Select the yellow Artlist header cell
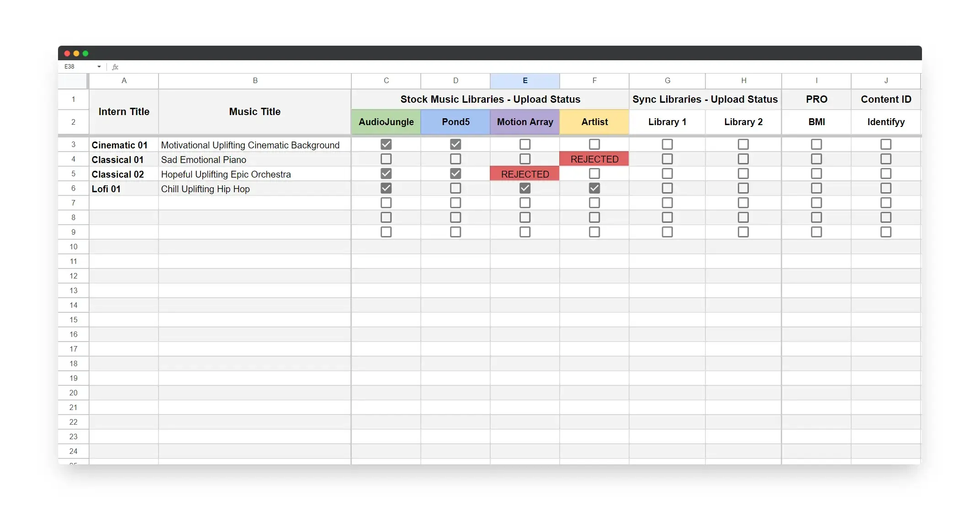980x510 pixels. tap(594, 122)
